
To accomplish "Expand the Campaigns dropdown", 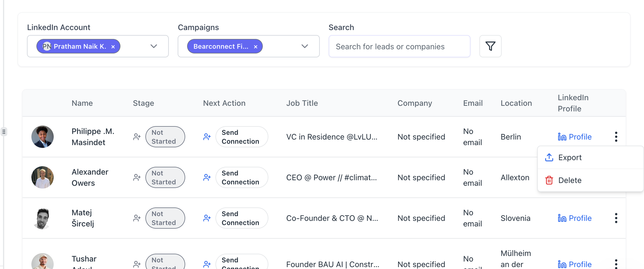I will [305, 46].
